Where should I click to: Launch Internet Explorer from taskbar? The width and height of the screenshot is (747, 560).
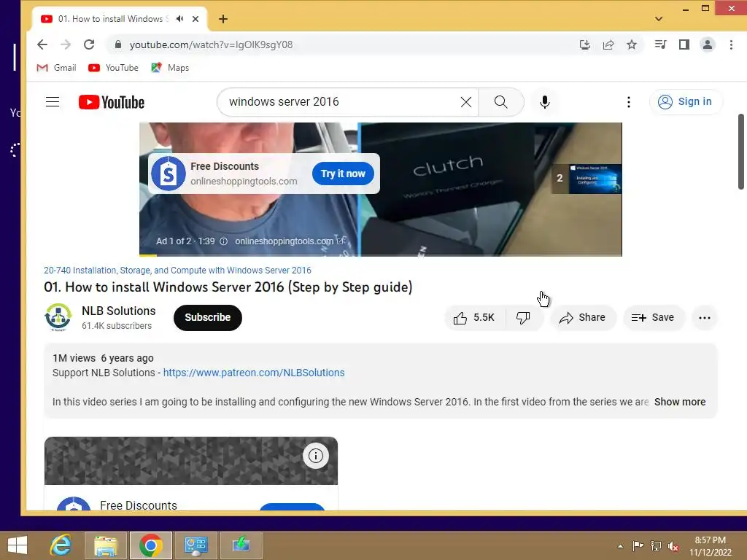click(x=61, y=545)
